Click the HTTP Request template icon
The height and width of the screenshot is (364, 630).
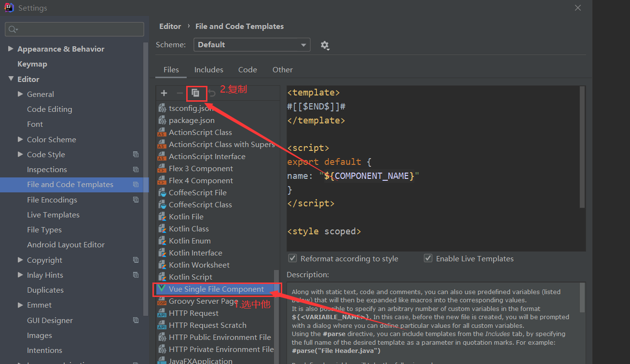tap(162, 313)
